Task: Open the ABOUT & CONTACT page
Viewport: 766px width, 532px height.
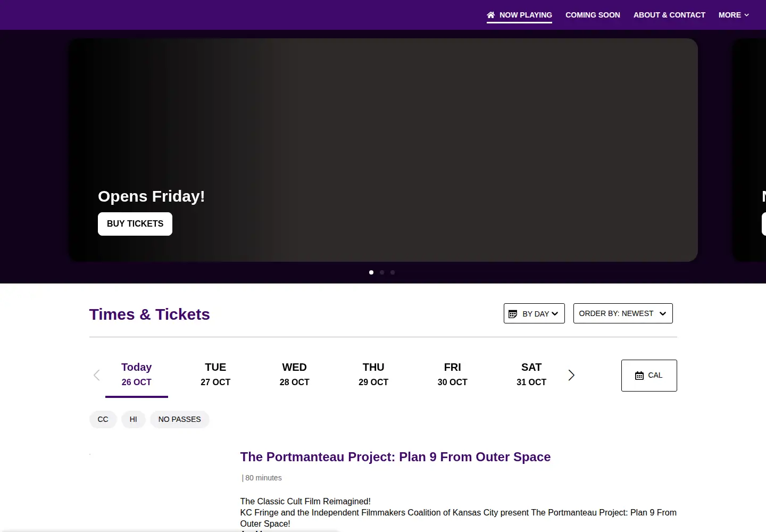Action: (x=669, y=15)
